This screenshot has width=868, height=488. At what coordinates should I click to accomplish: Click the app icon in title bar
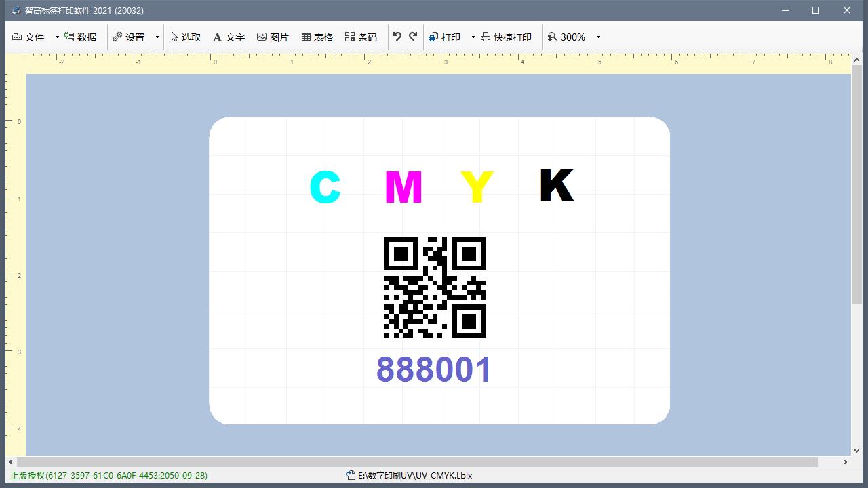16,10
